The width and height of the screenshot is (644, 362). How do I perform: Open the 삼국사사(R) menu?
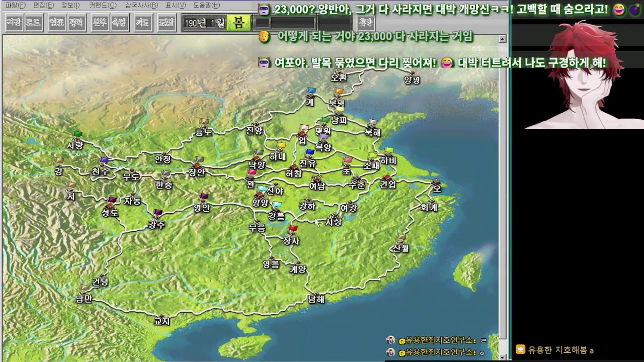coord(141,5)
